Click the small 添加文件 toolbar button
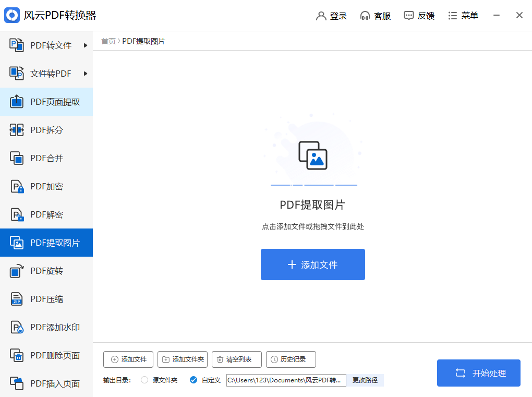Screen dimensions: 532x397 pyautogui.click(x=128, y=359)
